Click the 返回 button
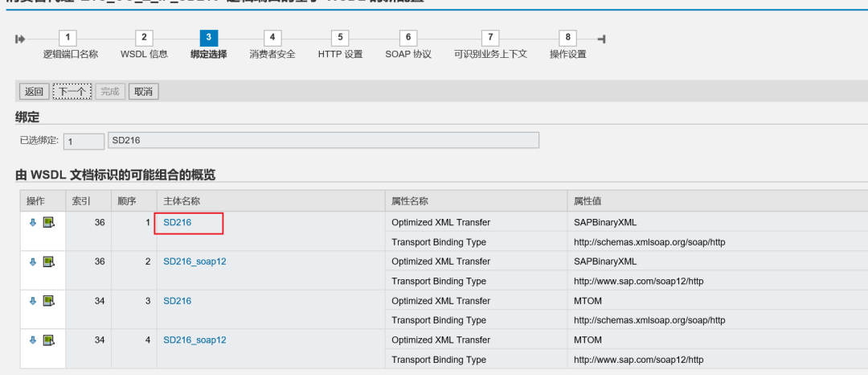Image resolution: width=868 pixels, height=375 pixels. pyautogui.click(x=35, y=92)
